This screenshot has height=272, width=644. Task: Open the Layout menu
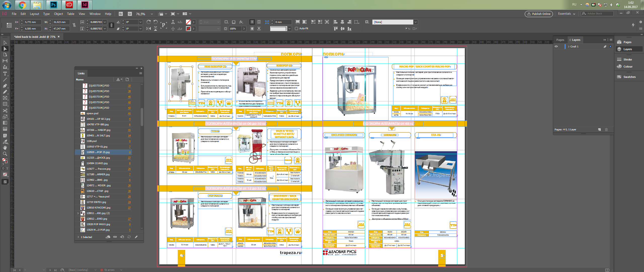(x=34, y=14)
